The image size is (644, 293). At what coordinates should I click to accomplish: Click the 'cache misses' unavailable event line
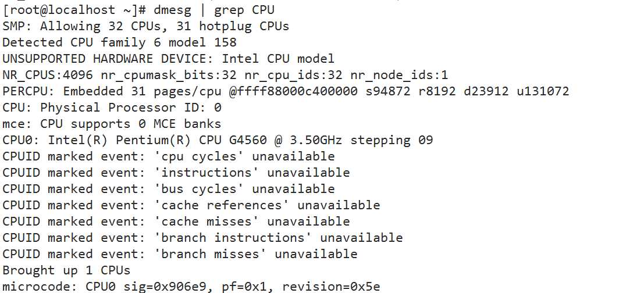(176, 221)
